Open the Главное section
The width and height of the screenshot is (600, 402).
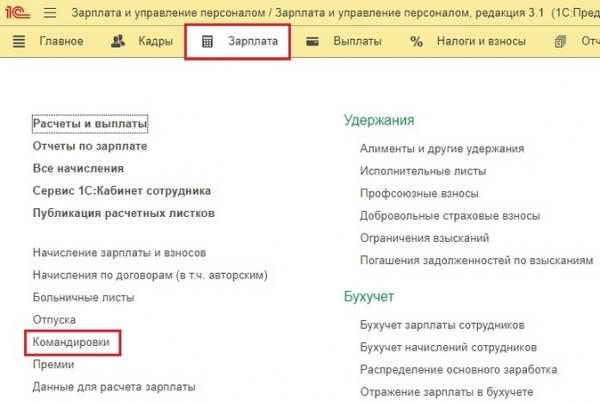(61, 41)
